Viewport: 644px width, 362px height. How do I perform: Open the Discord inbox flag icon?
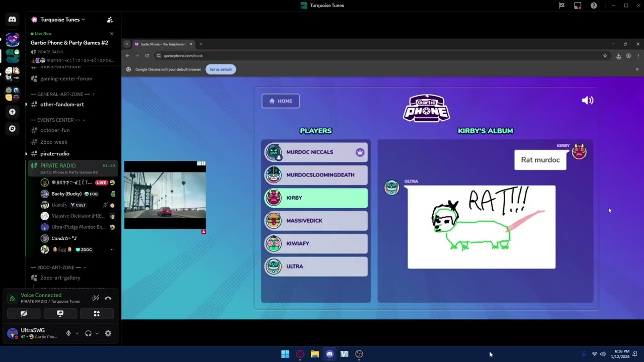561,6
